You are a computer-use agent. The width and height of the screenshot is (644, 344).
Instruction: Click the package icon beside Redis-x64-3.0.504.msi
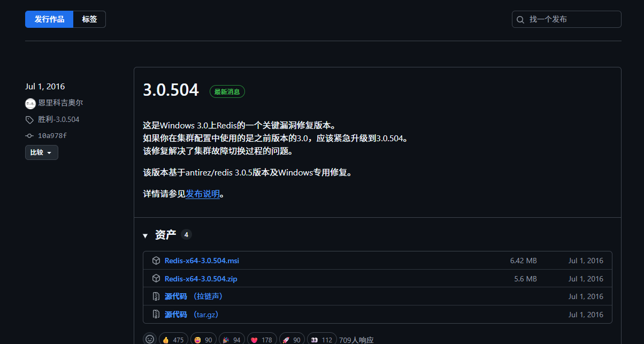point(156,261)
